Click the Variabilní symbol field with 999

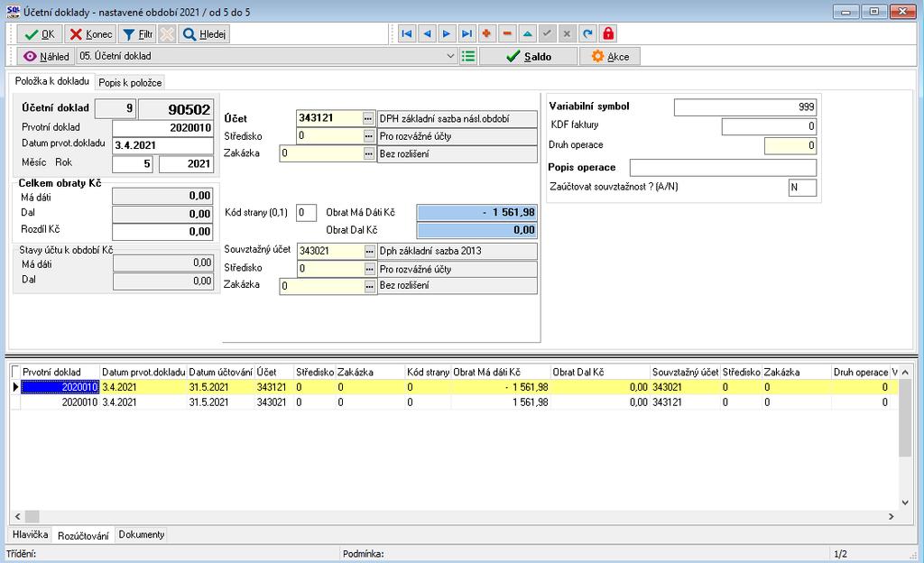tap(745, 106)
